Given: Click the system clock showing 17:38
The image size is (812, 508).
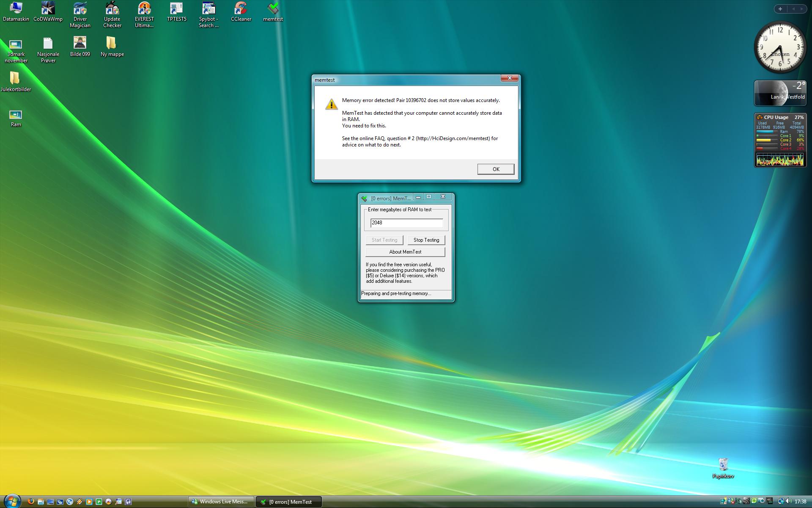Looking at the screenshot, I should point(801,501).
